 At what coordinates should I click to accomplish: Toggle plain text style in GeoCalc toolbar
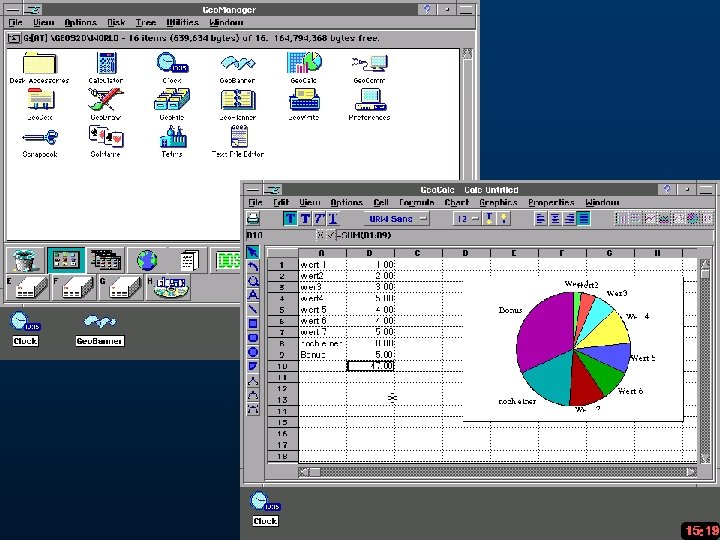pyautogui.click(x=290, y=219)
